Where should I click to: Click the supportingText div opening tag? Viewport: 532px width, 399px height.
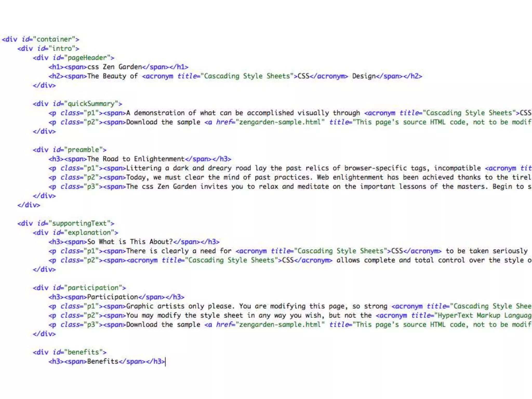pyautogui.click(x=65, y=223)
